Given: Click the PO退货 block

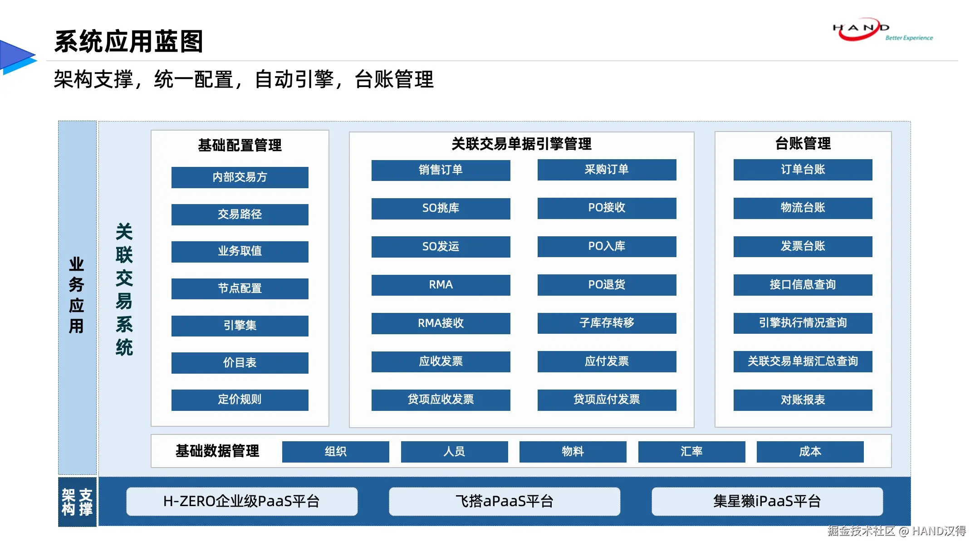Looking at the screenshot, I should tap(607, 285).
